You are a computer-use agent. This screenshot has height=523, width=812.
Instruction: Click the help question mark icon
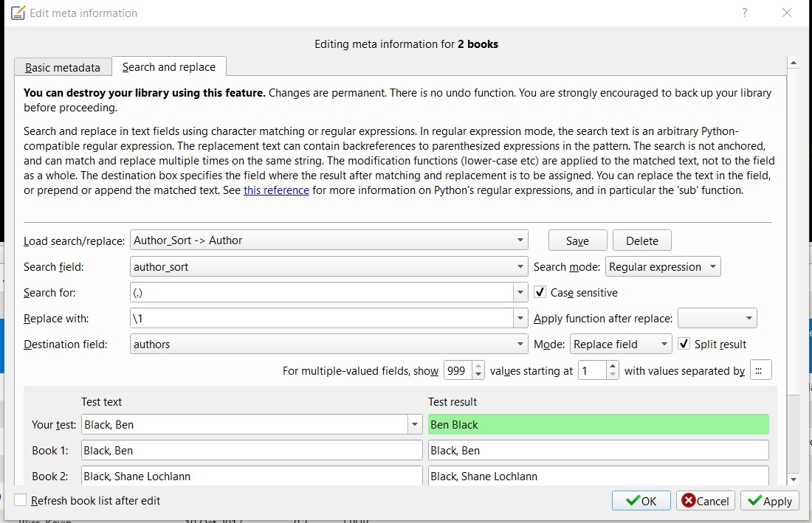coord(745,13)
